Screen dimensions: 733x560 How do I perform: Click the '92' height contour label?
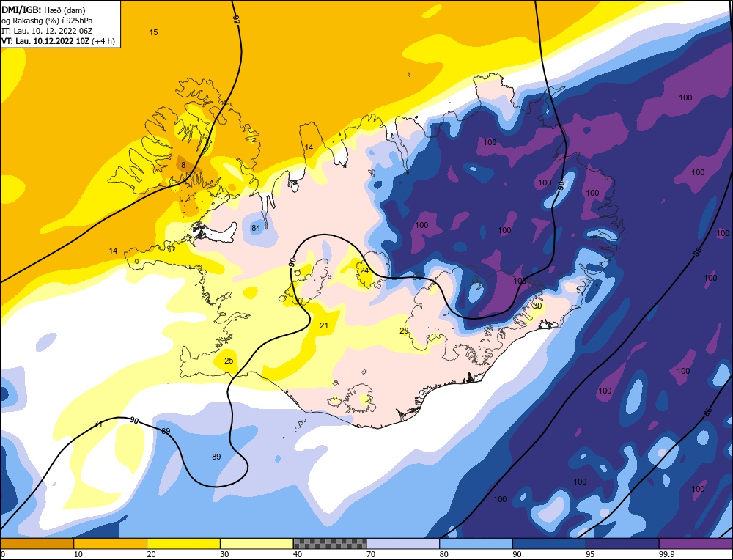pyautogui.click(x=237, y=20)
